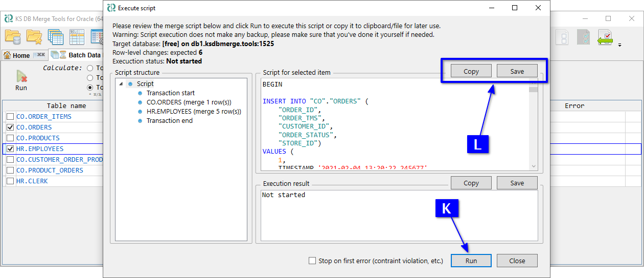Click the merge-checked green arrow toolbar icon
This screenshot has height=278, width=644.
point(605,37)
